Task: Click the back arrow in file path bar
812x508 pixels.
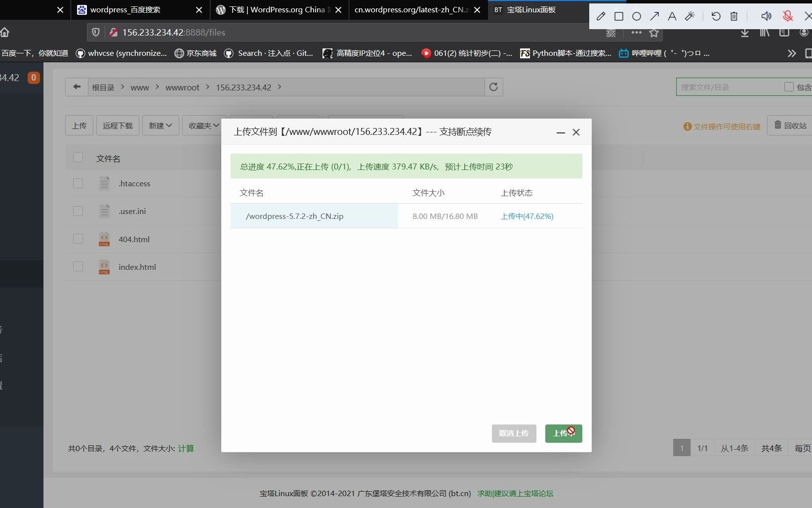Action: [77, 87]
